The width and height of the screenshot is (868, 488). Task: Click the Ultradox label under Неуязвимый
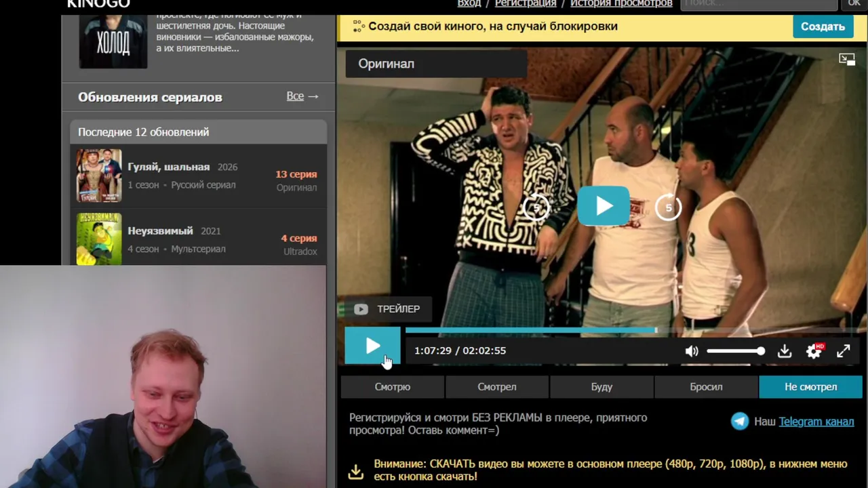tap(300, 251)
